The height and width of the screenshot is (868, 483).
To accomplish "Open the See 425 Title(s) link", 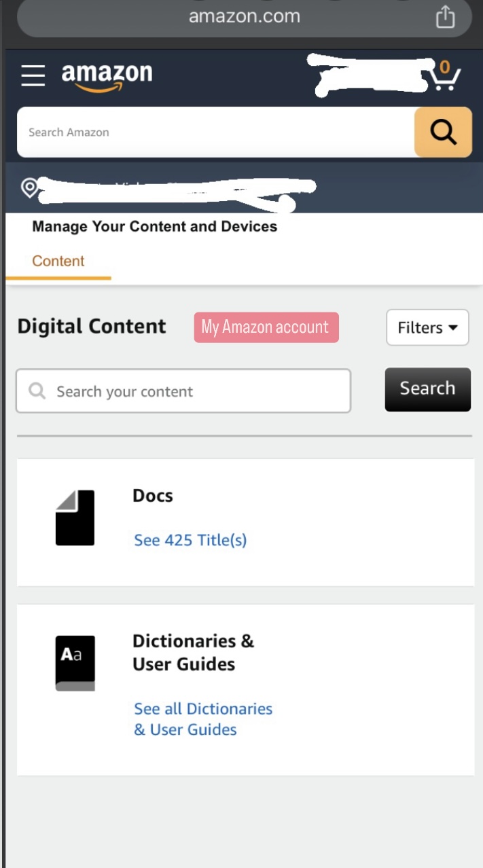I will (x=190, y=541).
